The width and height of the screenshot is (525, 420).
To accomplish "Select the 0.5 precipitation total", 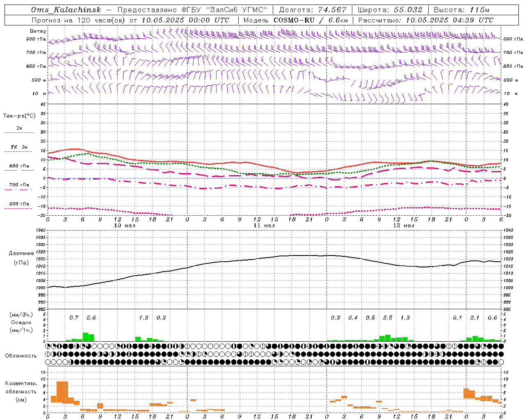I will (370, 317).
